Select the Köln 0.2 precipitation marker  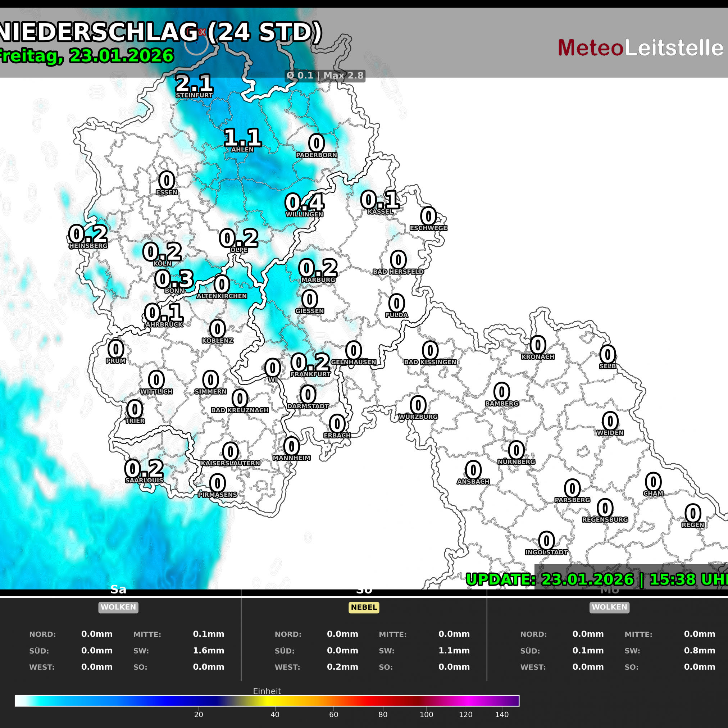click(x=164, y=251)
